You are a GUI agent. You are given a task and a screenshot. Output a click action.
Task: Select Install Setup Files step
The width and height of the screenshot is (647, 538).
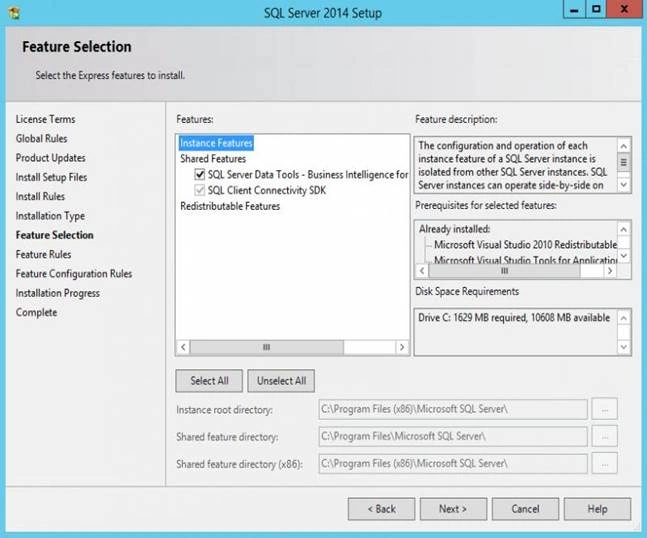[x=51, y=177]
